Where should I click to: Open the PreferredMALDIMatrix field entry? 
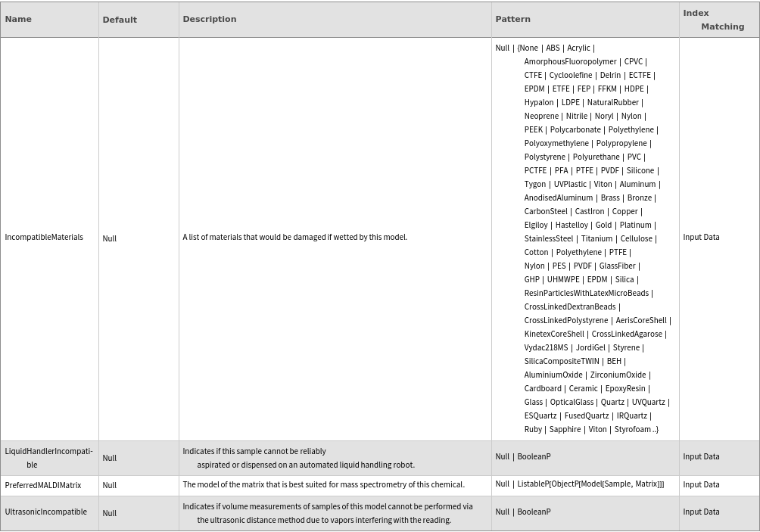[x=43, y=485]
